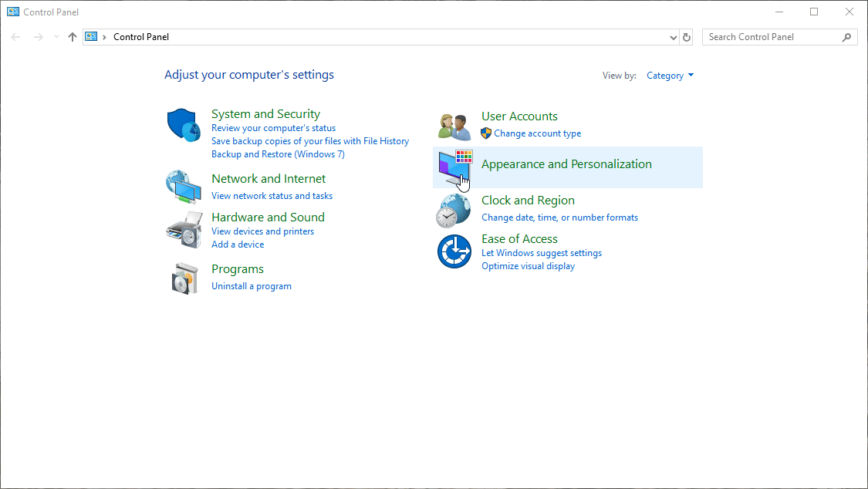Open the Network and Internet globe icon

pos(184,185)
